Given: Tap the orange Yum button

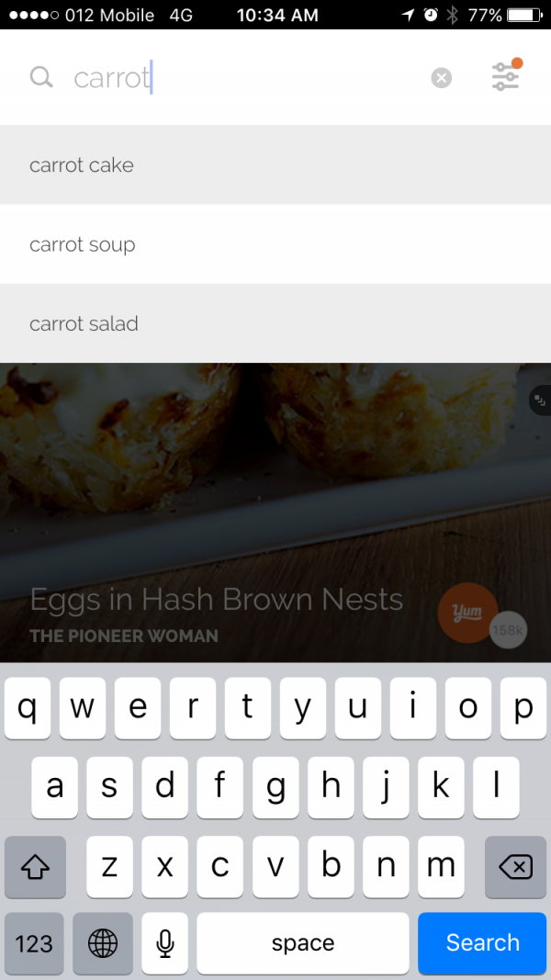Looking at the screenshot, I should pos(468,613).
